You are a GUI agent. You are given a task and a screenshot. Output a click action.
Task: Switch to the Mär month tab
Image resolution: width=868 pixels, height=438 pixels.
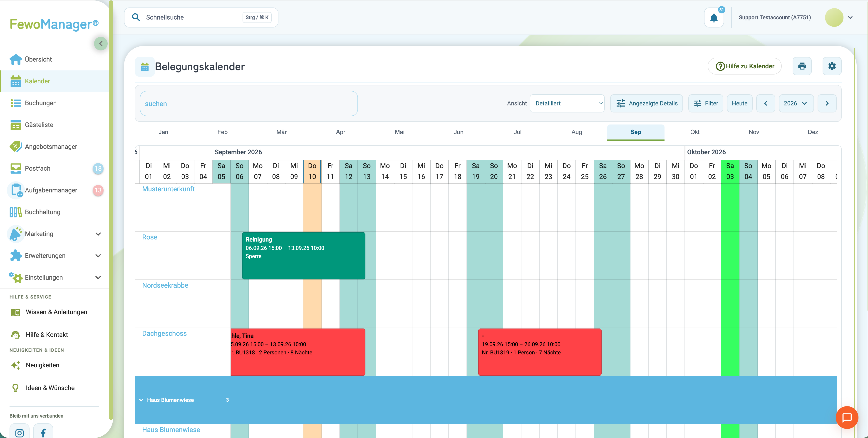[x=281, y=132]
